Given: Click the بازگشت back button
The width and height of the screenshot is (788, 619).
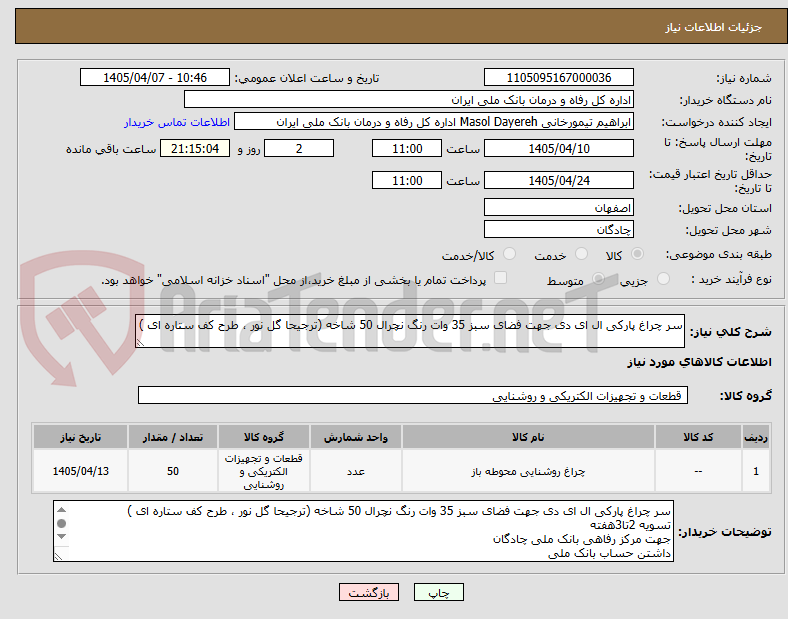Looking at the screenshot, I should (369, 592).
